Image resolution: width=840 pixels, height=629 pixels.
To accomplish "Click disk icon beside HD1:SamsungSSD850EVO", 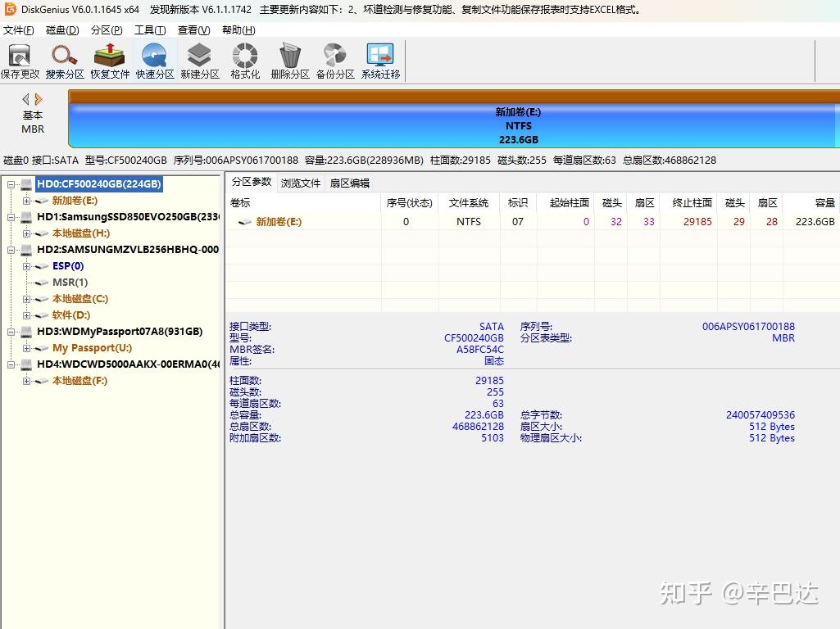I will [26, 217].
